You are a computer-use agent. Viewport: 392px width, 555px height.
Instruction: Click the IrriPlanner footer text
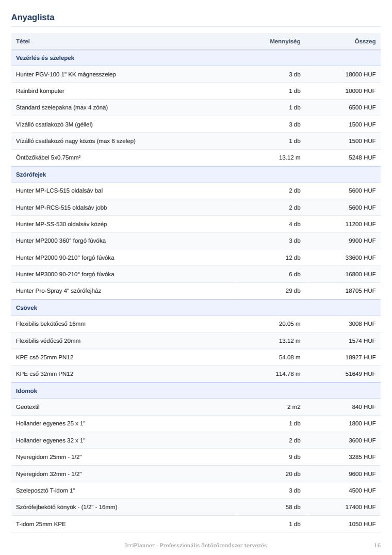[196, 545]
